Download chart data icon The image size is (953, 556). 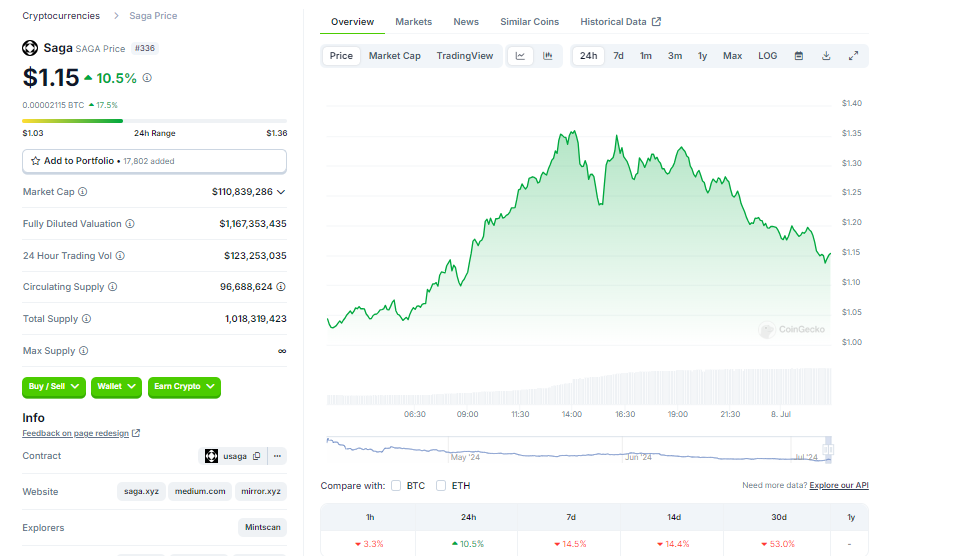[x=826, y=56]
